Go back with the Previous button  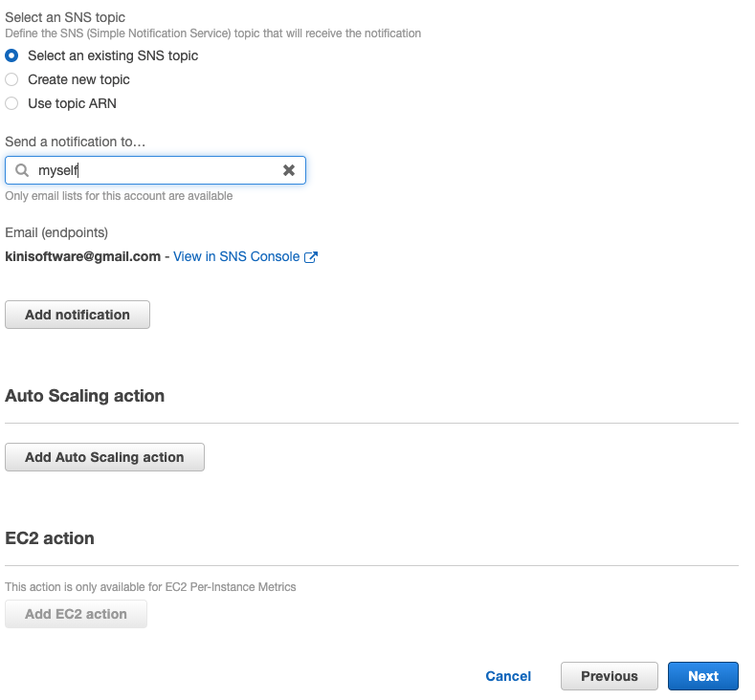609,676
